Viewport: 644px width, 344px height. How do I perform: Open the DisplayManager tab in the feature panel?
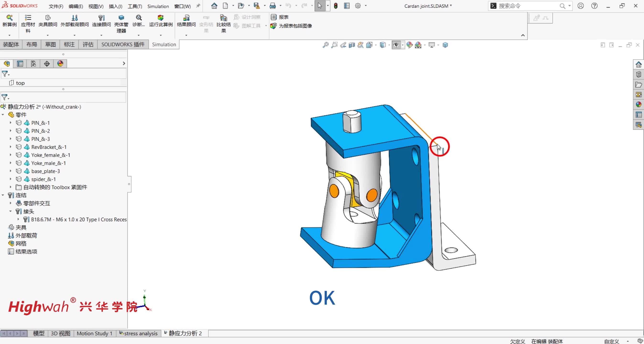click(x=60, y=64)
